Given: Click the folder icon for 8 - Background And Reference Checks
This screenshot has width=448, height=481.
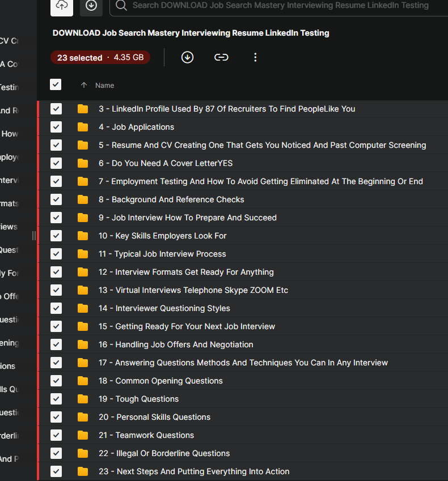Looking at the screenshot, I should point(83,199).
